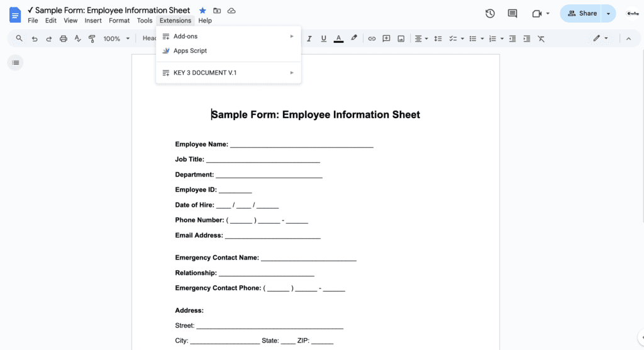Open the checklist options dropdown arrow
644x350 pixels.
(462, 38)
